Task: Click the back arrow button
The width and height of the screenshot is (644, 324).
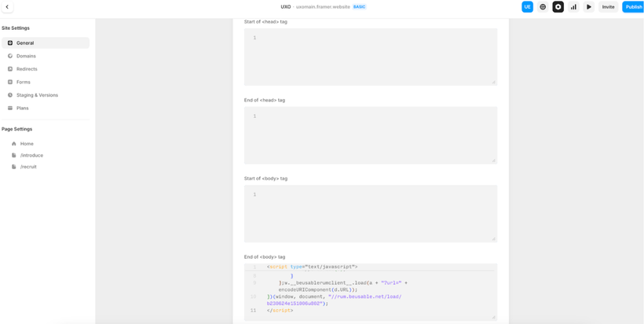Action: tap(7, 7)
